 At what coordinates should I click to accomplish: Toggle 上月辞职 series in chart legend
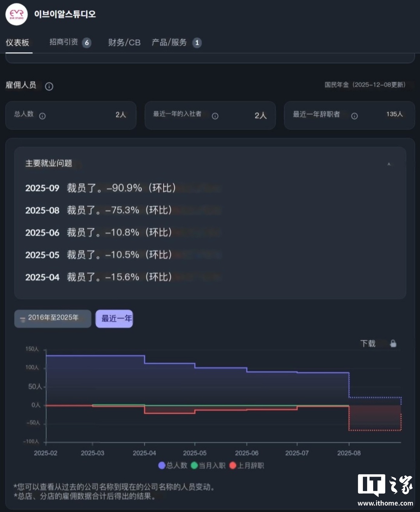pos(247,465)
